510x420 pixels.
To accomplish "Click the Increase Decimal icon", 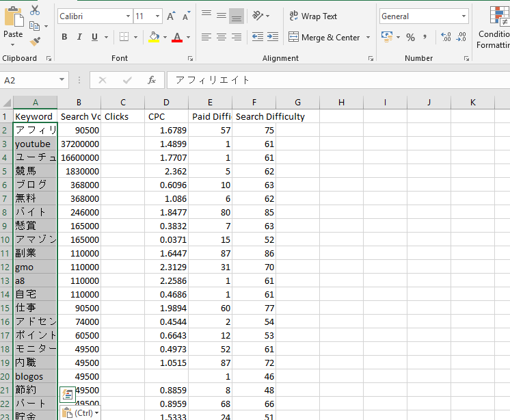I will click(x=446, y=37).
